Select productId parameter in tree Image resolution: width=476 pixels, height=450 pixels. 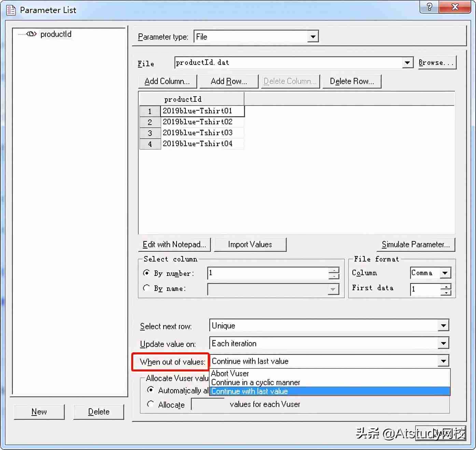56,34
